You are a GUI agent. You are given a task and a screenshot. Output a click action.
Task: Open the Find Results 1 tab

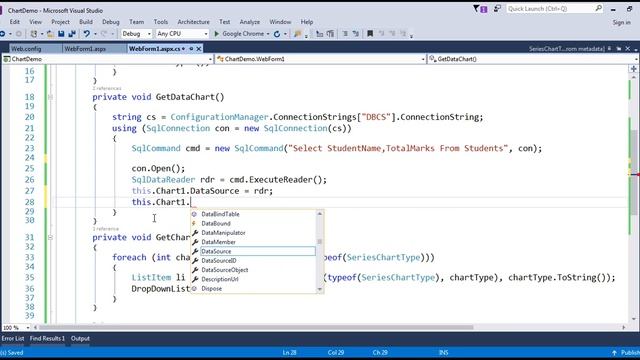pyautogui.click(x=47, y=338)
